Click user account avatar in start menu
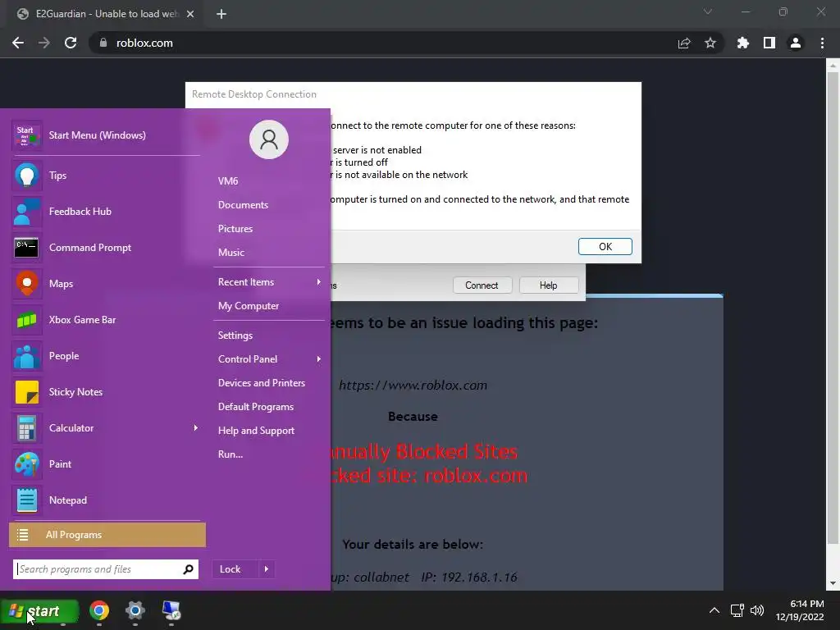The width and height of the screenshot is (840, 630). (269, 139)
